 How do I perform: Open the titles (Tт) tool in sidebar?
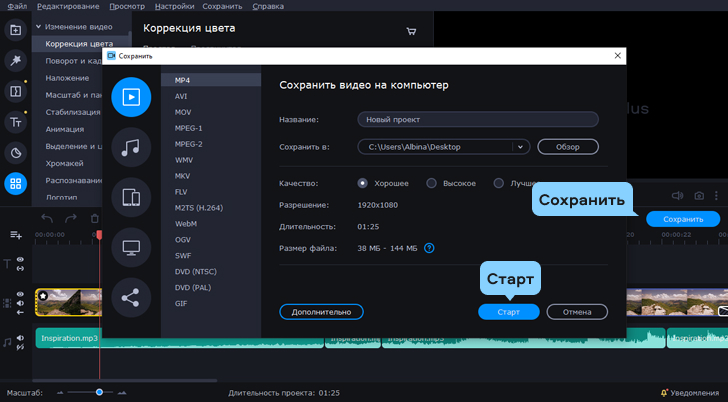16,122
